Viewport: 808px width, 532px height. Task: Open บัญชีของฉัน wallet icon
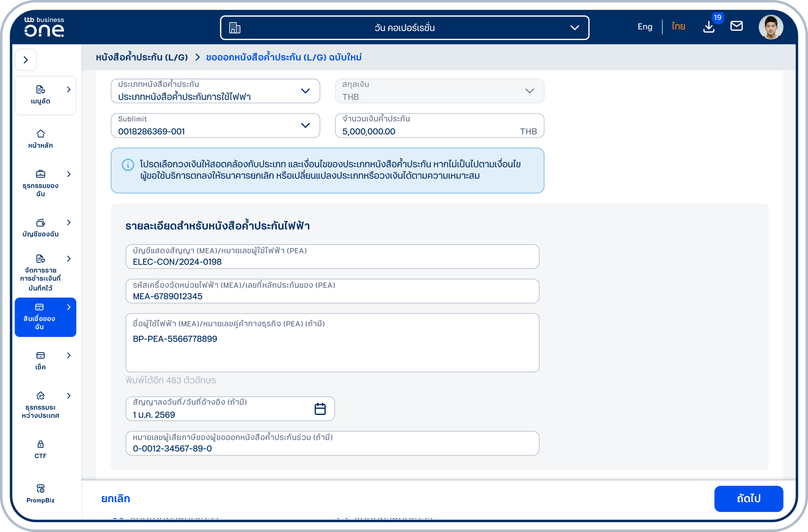coord(40,223)
